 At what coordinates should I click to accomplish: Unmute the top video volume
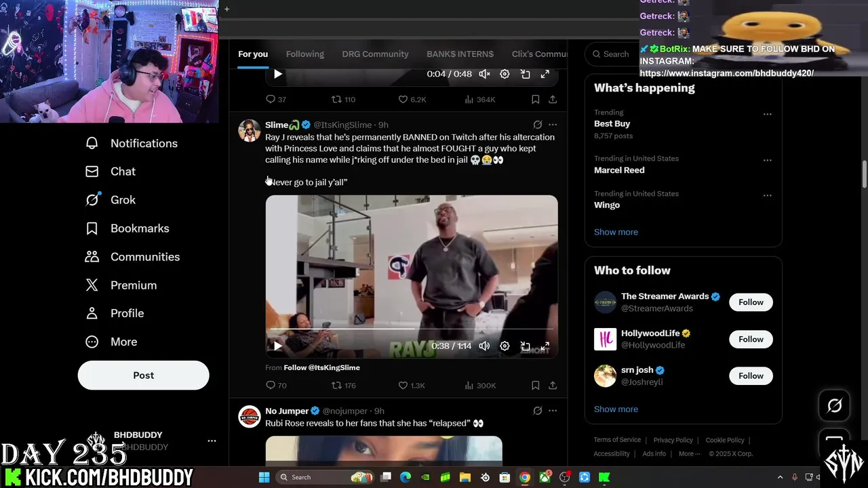[484, 74]
